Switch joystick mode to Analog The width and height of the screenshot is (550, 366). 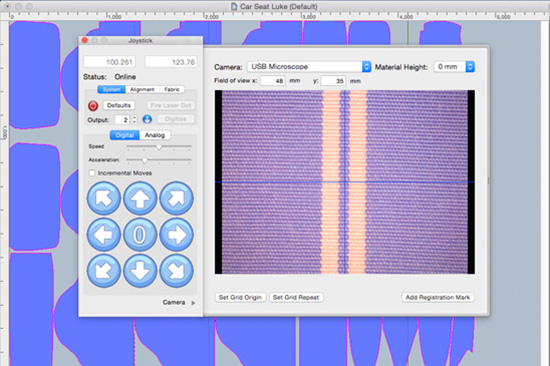tap(155, 135)
